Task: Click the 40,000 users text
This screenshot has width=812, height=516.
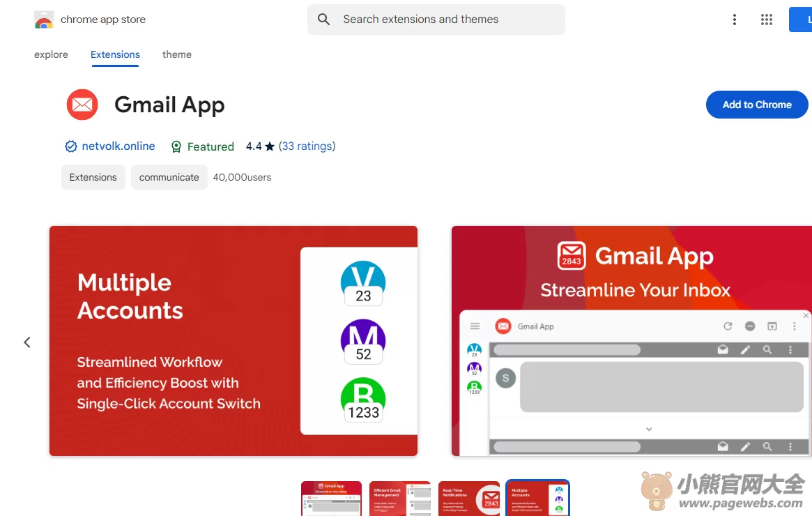Action: (242, 177)
